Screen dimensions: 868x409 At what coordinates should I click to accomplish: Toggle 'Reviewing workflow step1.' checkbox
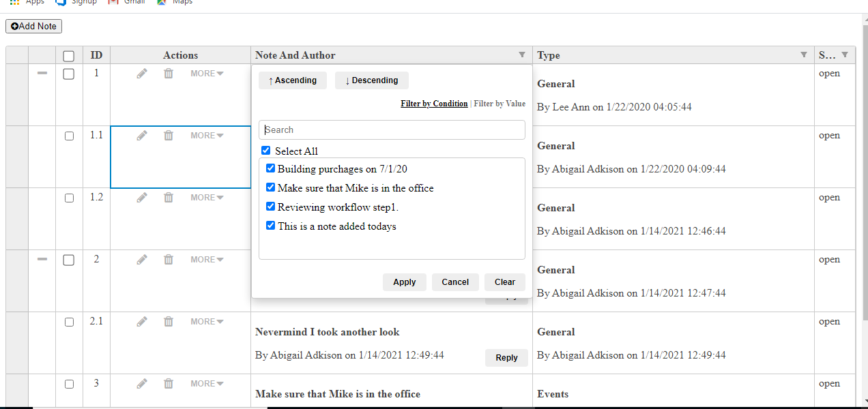tap(271, 207)
